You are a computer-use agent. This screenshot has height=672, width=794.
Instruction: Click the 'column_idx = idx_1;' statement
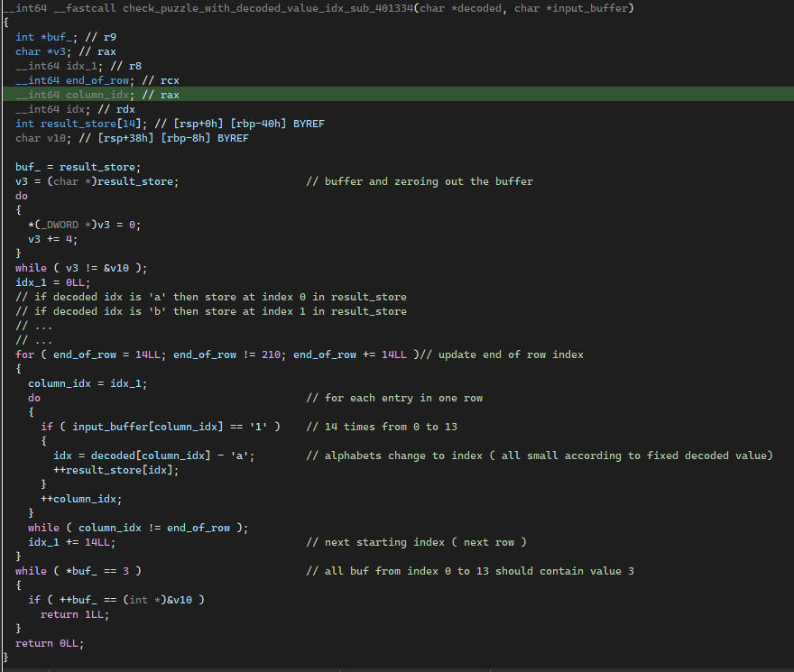click(x=88, y=383)
